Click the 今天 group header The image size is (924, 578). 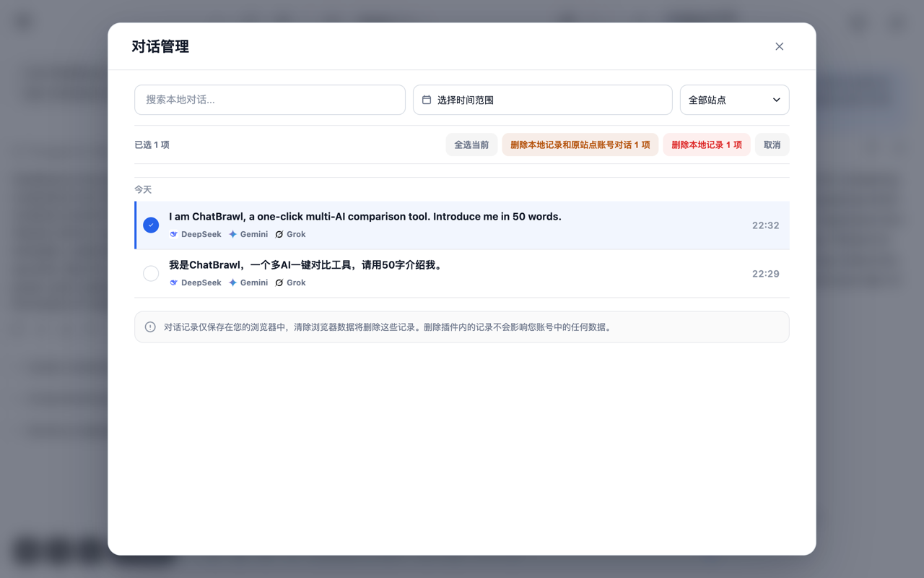143,189
